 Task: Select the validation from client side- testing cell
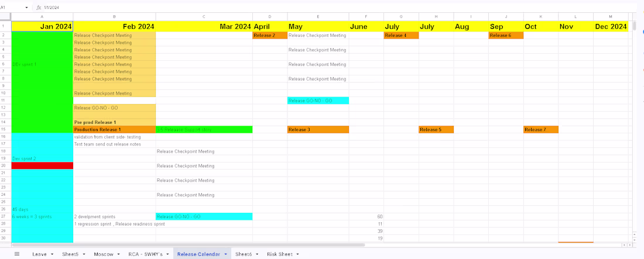coord(115,137)
